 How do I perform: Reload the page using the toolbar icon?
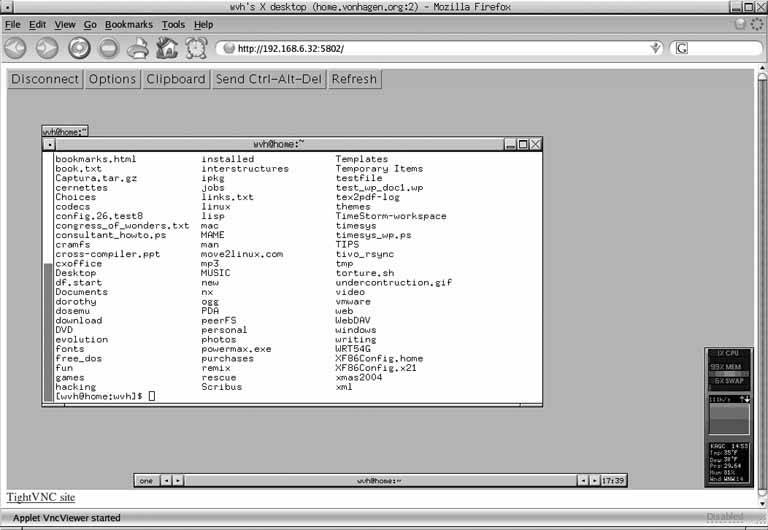point(79,47)
